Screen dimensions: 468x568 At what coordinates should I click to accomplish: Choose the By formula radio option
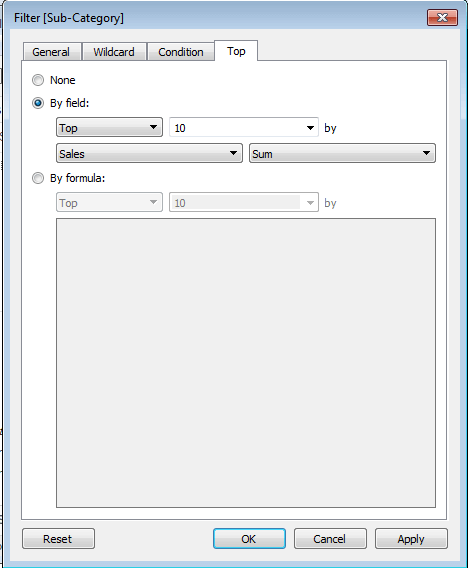tap(38, 178)
